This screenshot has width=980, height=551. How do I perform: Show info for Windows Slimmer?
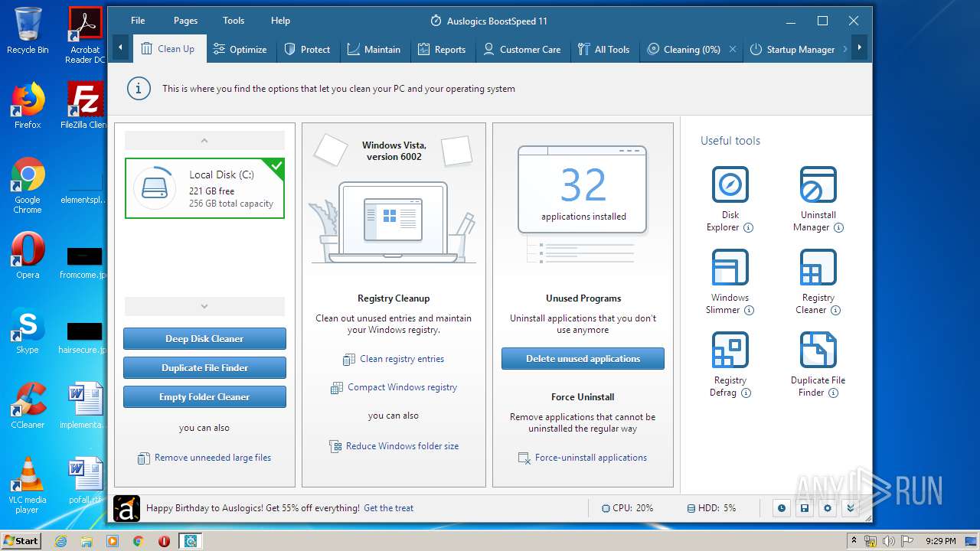(749, 310)
